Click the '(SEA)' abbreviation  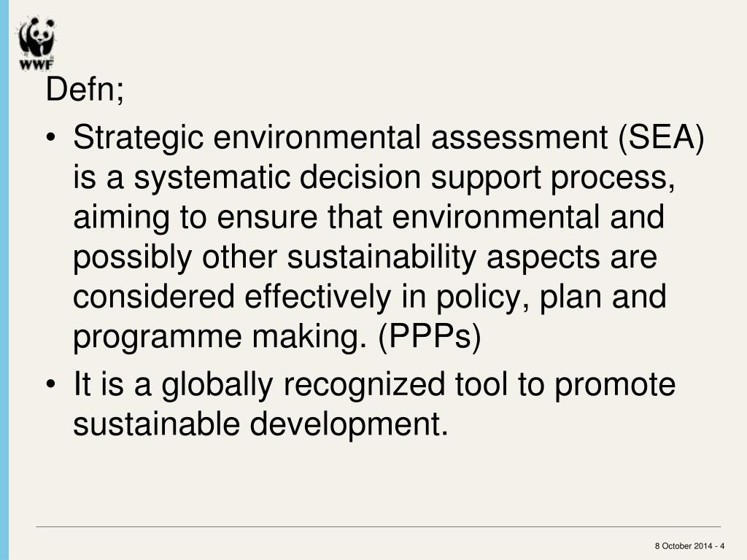click(661, 138)
